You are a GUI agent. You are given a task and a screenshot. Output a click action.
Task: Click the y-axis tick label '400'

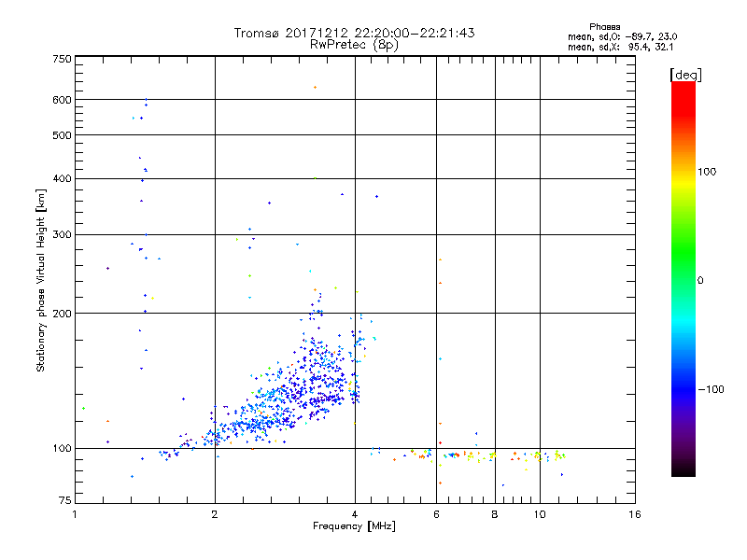(62, 178)
